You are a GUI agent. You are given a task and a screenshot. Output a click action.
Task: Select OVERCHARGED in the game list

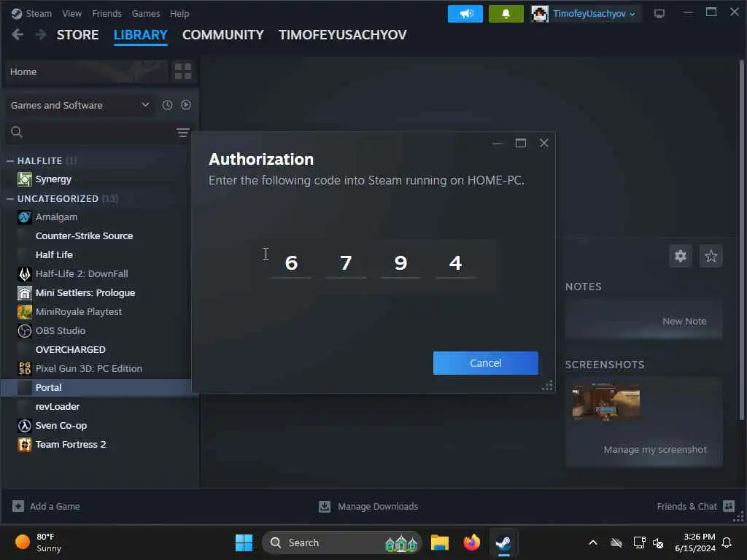tap(71, 349)
